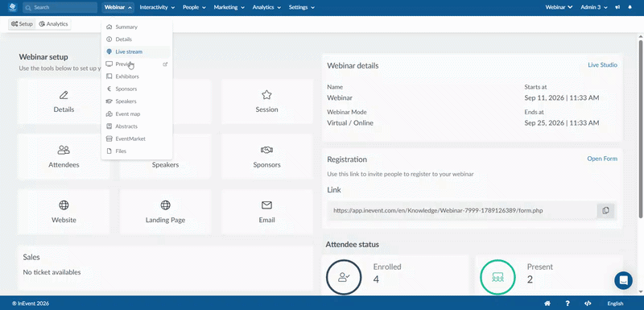Open the Email setup card
This screenshot has height=310, width=644.
tap(266, 212)
